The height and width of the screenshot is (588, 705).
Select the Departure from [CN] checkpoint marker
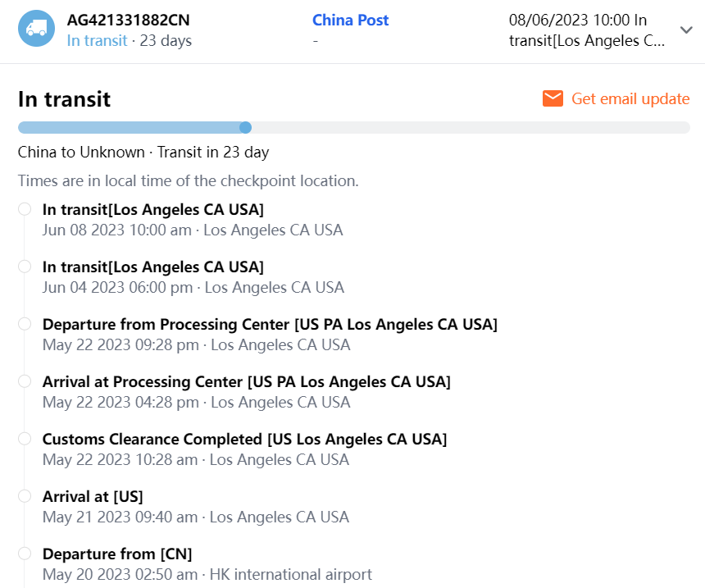(25, 554)
